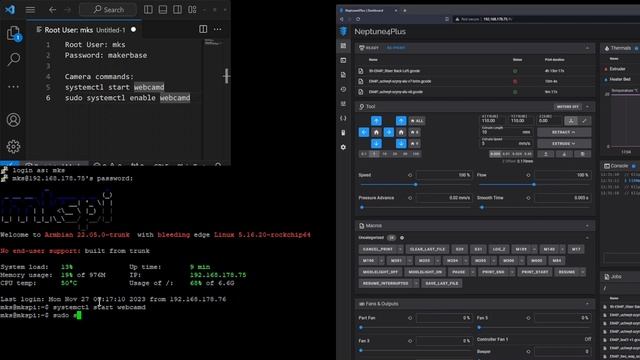Collapse the Uncategorized macro group
This screenshot has width=640, height=360.
point(587,238)
